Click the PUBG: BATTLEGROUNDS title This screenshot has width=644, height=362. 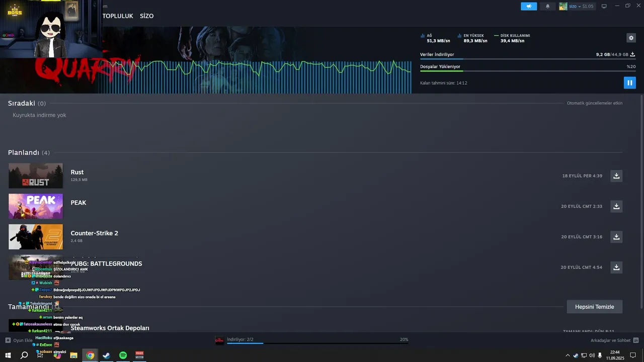point(106,263)
